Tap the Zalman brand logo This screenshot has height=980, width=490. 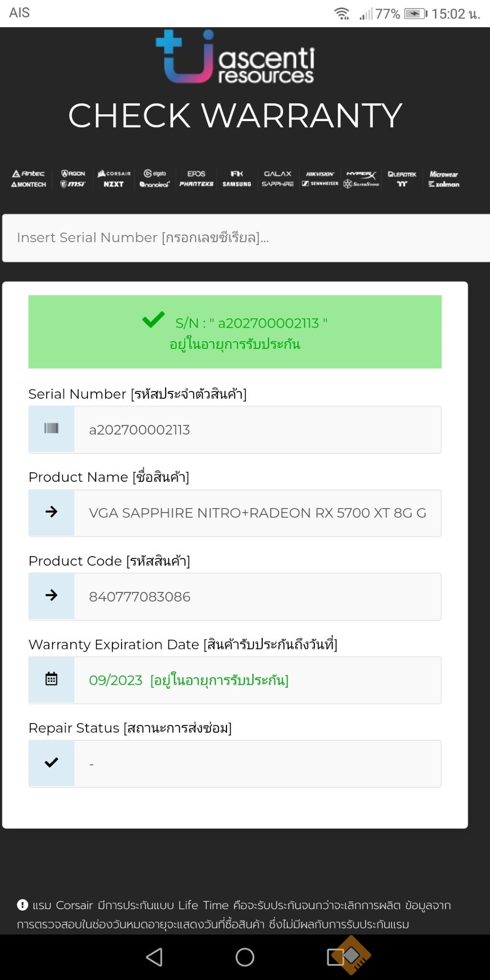click(x=444, y=184)
